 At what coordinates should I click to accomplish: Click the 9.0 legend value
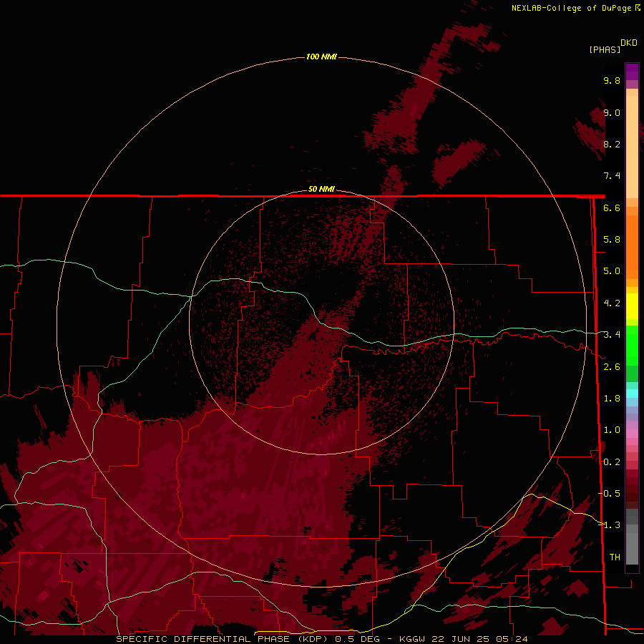612,112
